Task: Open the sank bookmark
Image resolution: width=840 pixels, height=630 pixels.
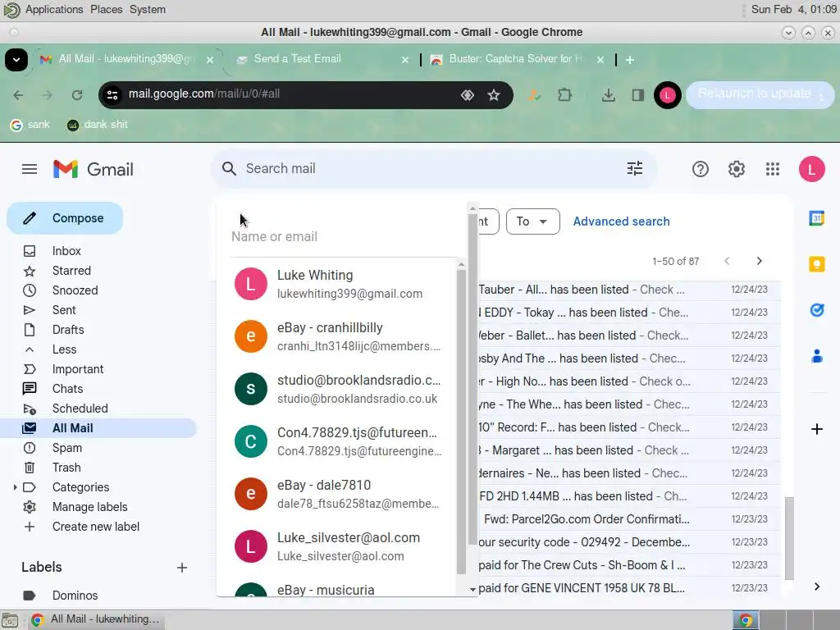Action: [30, 125]
